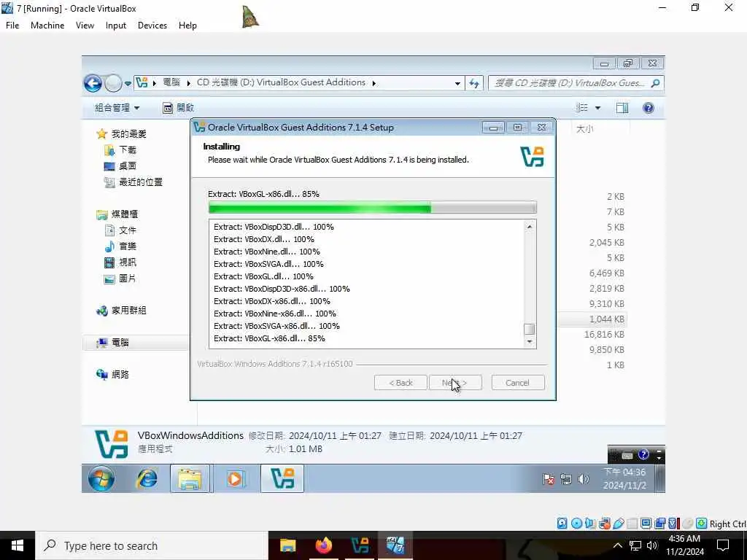Click the log scroll down arrow
Screen dimensions: 747x560
(x=530, y=342)
